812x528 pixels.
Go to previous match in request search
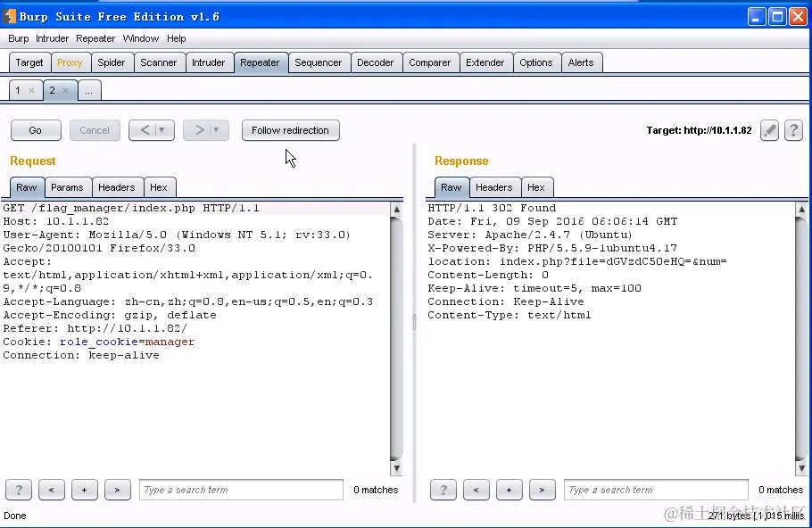click(x=51, y=490)
